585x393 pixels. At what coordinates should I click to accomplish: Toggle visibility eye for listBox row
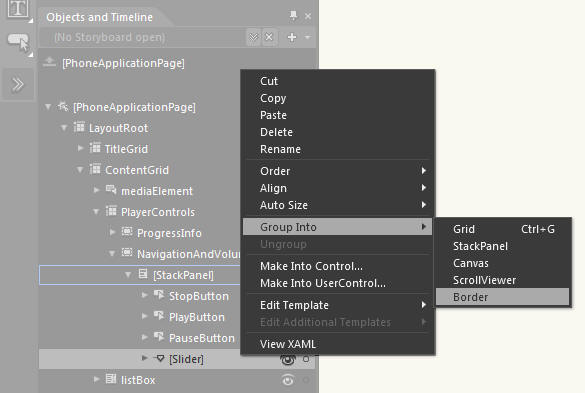pyautogui.click(x=288, y=380)
